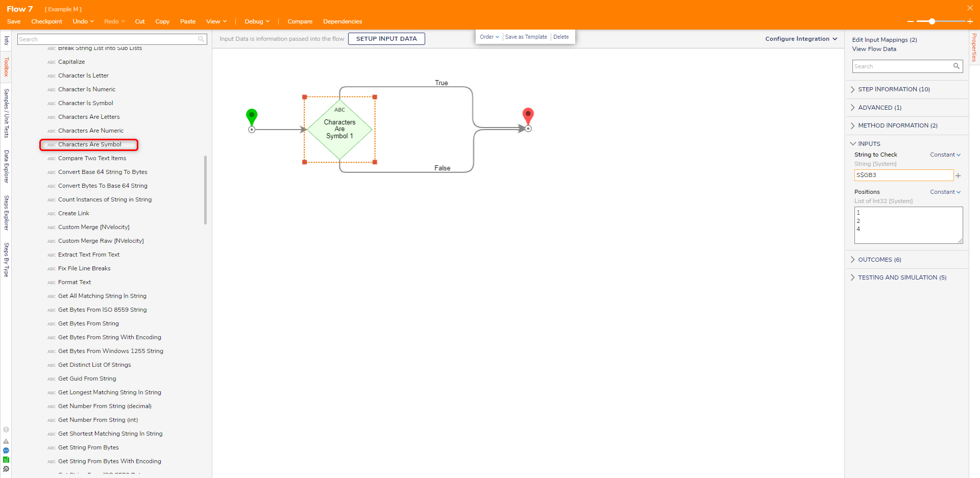Click the ABC icon beside Create Link
Screen dimensions: 980x478
[x=52, y=214]
